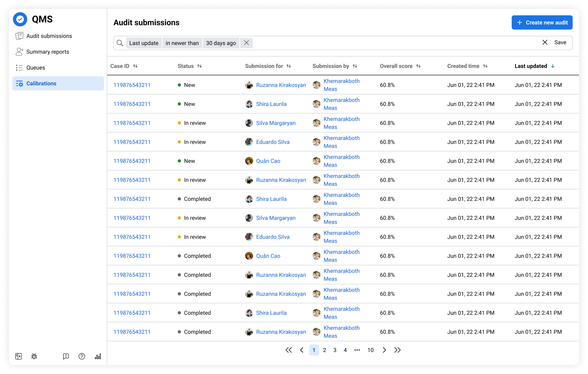Click the bug report icon in sidebar footer
This screenshot has height=374, width=588.
click(x=34, y=356)
